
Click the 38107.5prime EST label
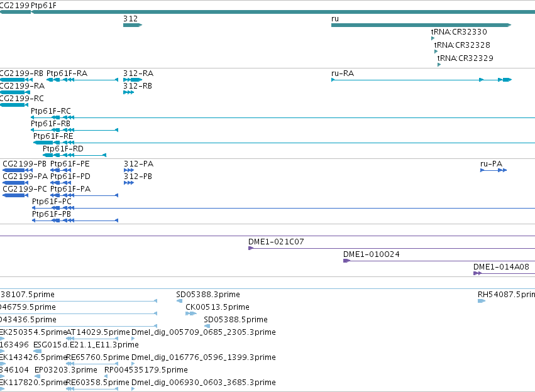tap(27, 295)
